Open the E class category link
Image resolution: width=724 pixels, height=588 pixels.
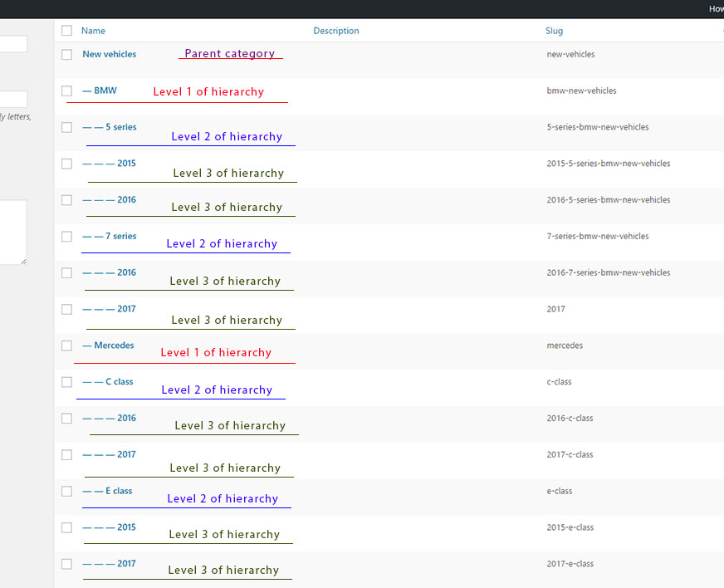point(108,491)
